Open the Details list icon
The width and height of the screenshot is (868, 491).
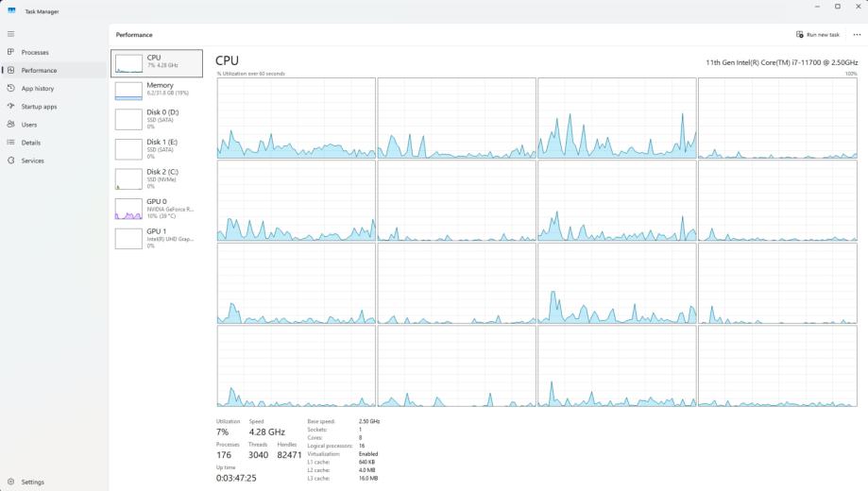[10, 143]
